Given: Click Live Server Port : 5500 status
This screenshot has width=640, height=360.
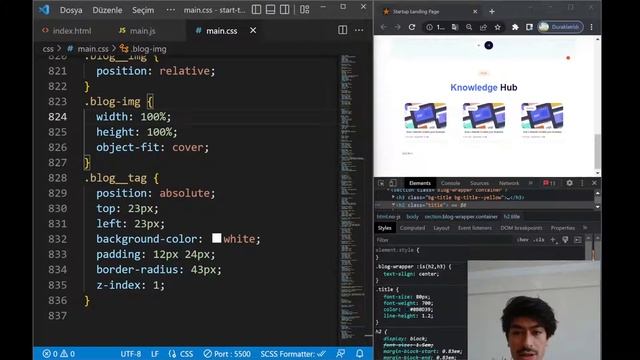Looking at the screenshot, I should (227, 353).
